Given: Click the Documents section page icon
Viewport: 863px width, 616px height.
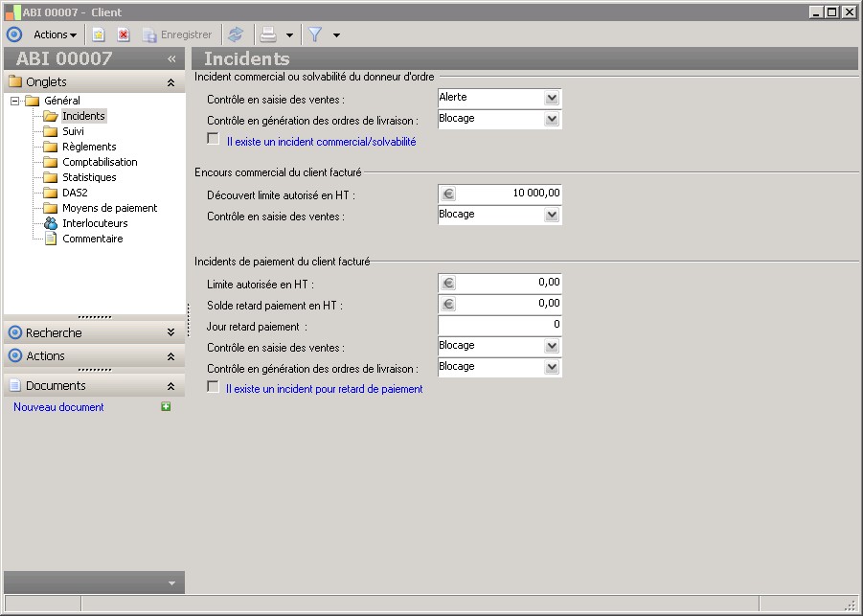Looking at the screenshot, I should 15,385.
